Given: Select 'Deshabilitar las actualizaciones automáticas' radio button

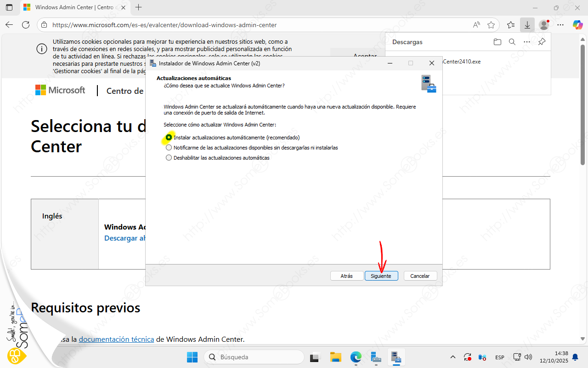Looking at the screenshot, I should tap(169, 158).
